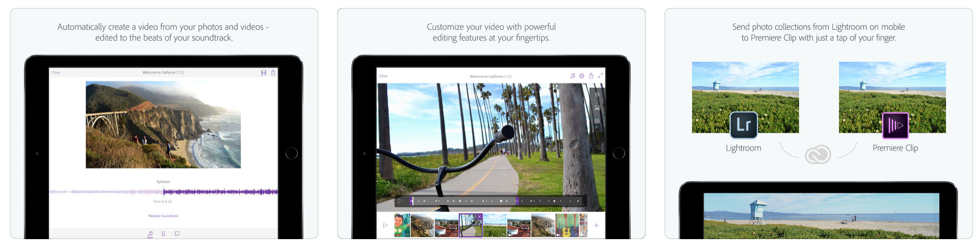This screenshot has height=247, width=980.
Task: Click the Aphelion track name
Action: click(x=163, y=182)
